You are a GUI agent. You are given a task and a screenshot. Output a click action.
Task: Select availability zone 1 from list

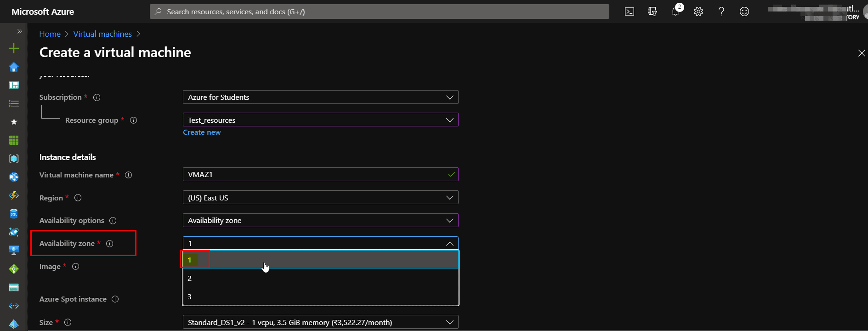tap(321, 260)
